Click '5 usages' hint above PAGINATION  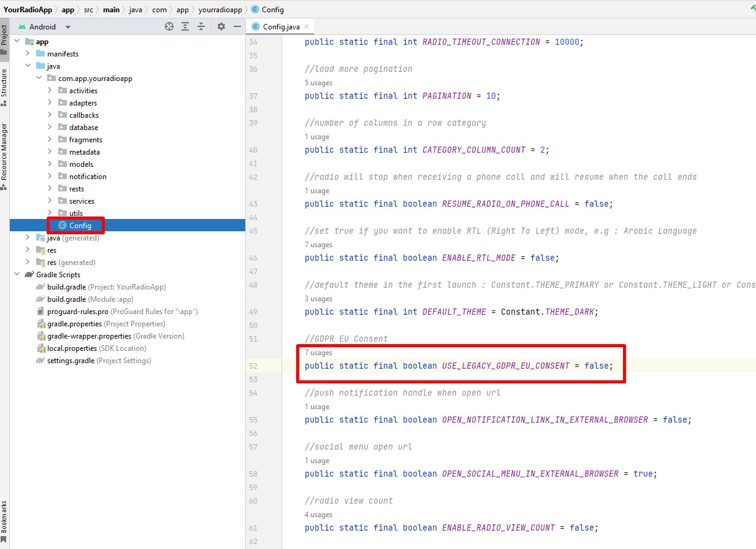click(x=318, y=83)
